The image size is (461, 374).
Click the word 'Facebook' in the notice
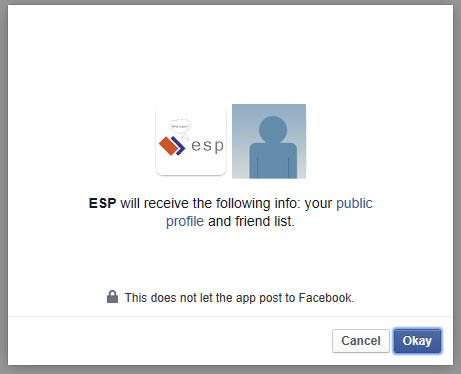(326, 298)
